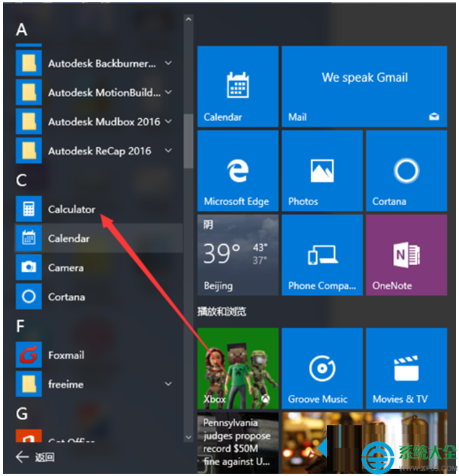Expand the Autodesk Backburner folder chevron
This screenshot has width=459, height=476.
click(x=168, y=63)
